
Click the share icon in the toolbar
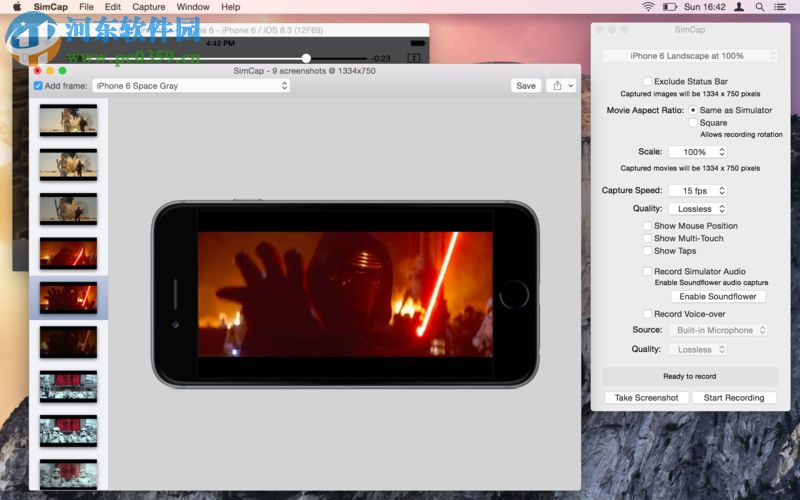click(557, 86)
